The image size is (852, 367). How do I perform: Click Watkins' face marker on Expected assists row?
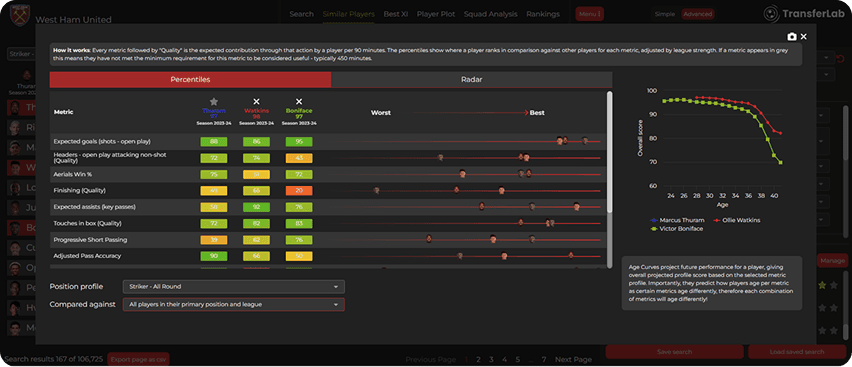[577, 207]
